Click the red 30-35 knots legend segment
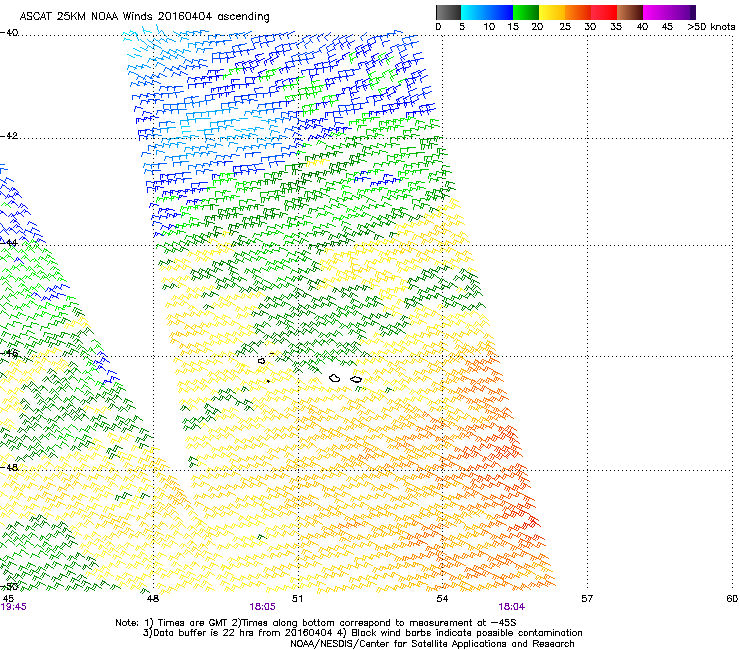The image size is (740, 650). (604, 12)
